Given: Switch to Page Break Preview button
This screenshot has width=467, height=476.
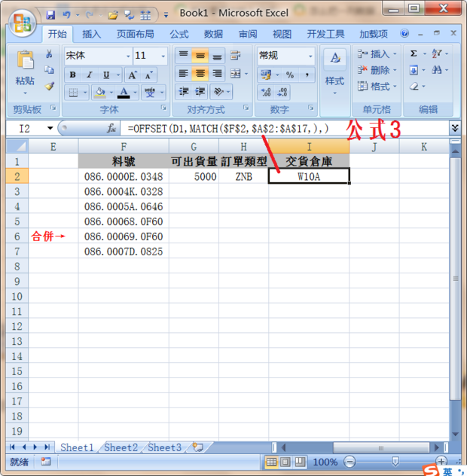Looking at the screenshot, I should (300, 462).
